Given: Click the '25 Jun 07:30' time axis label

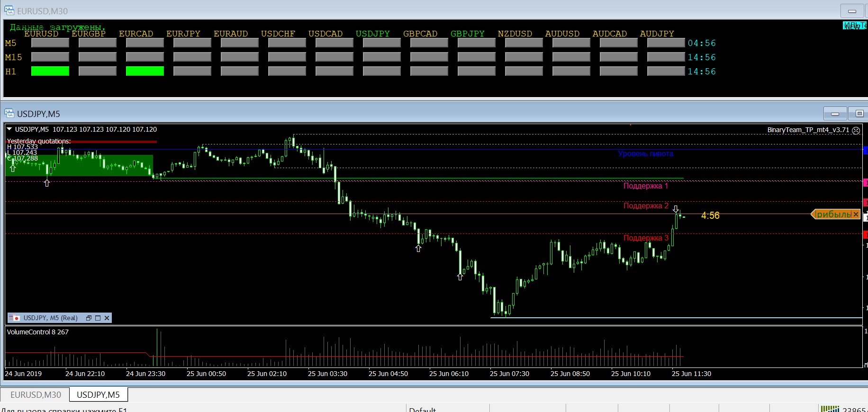Looking at the screenshot, I should pos(509,374).
